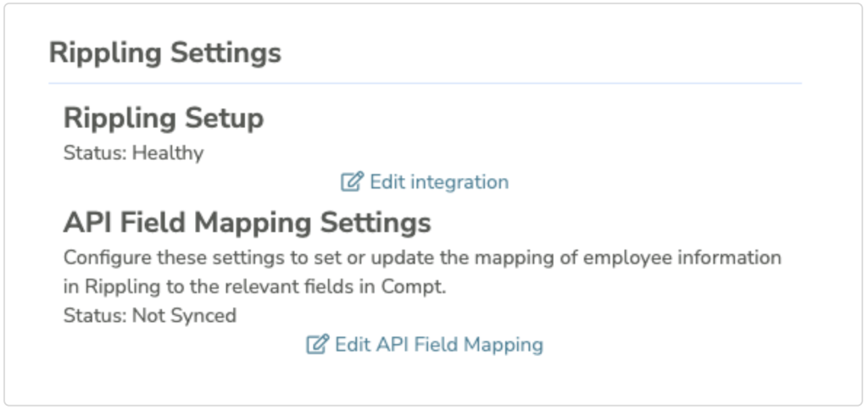Click the word "Settings" in the panel title
The image size is (868, 410).
click(x=226, y=53)
